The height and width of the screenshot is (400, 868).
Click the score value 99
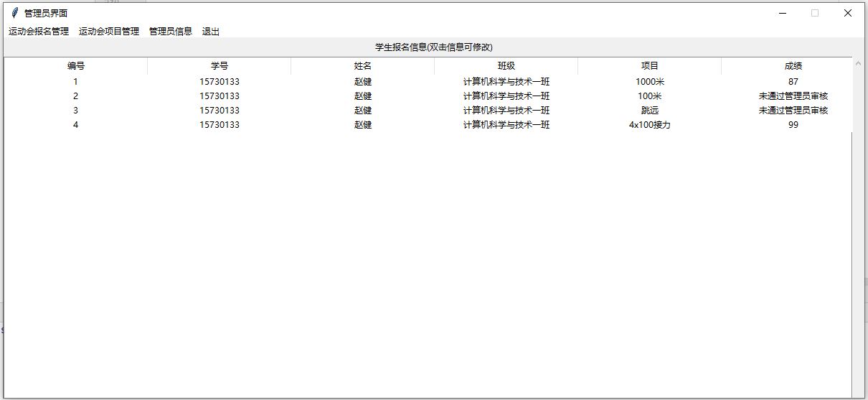pyautogui.click(x=793, y=125)
